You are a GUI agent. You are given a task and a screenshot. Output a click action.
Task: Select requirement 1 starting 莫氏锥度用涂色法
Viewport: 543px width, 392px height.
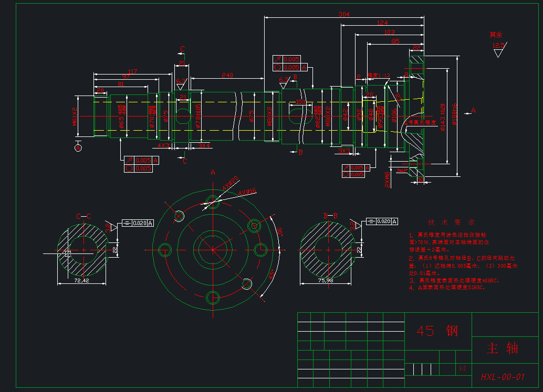tap(449, 242)
